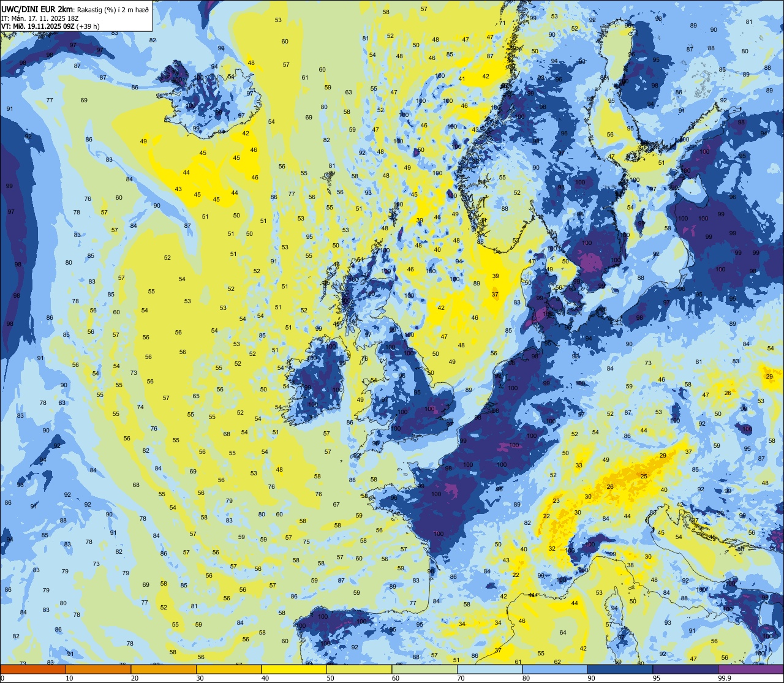Click the purple legend swatch above 99.9%
This screenshot has width=784, height=683.
[x=750, y=670]
